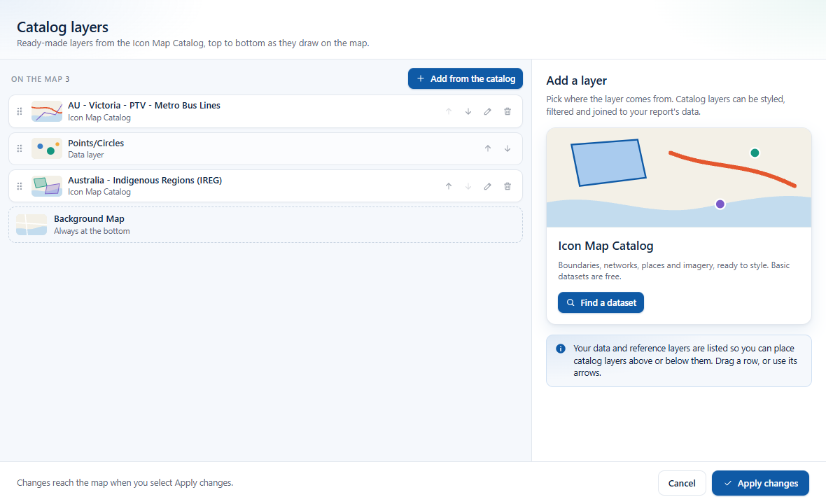Viewport: 826px width, 504px height.
Task: Select the Points/Circles layer thumbnail
Action: [x=47, y=148]
